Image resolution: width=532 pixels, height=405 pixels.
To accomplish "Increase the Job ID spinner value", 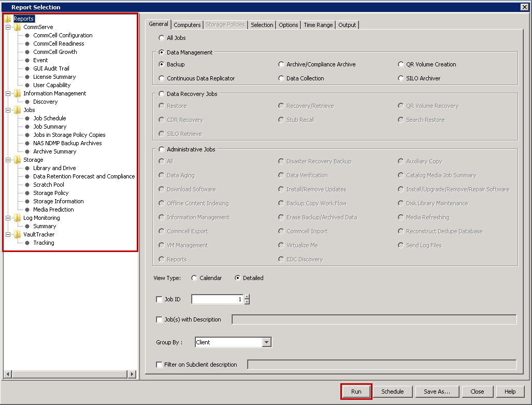I will coord(247,297).
